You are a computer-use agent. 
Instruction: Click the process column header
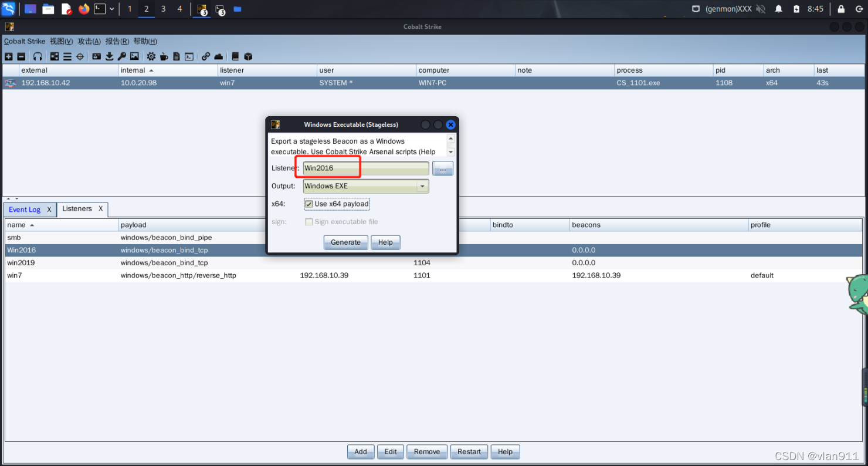pos(663,70)
